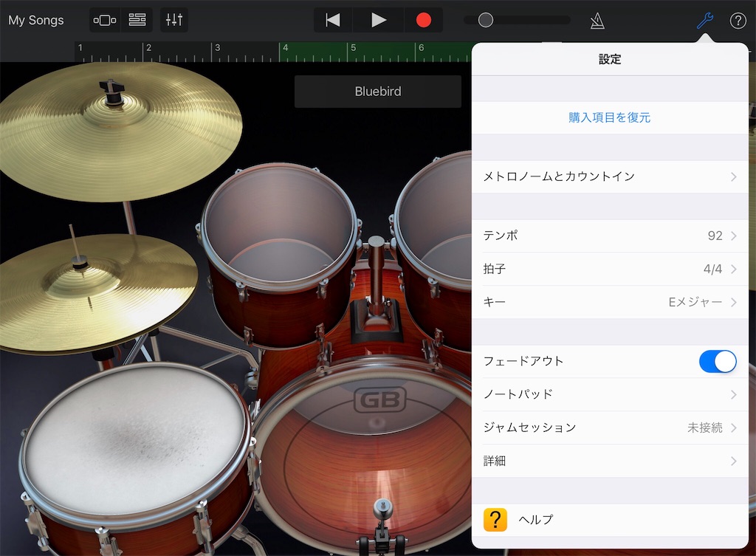Open the My Songs browser
756x556 pixels.
(36, 20)
